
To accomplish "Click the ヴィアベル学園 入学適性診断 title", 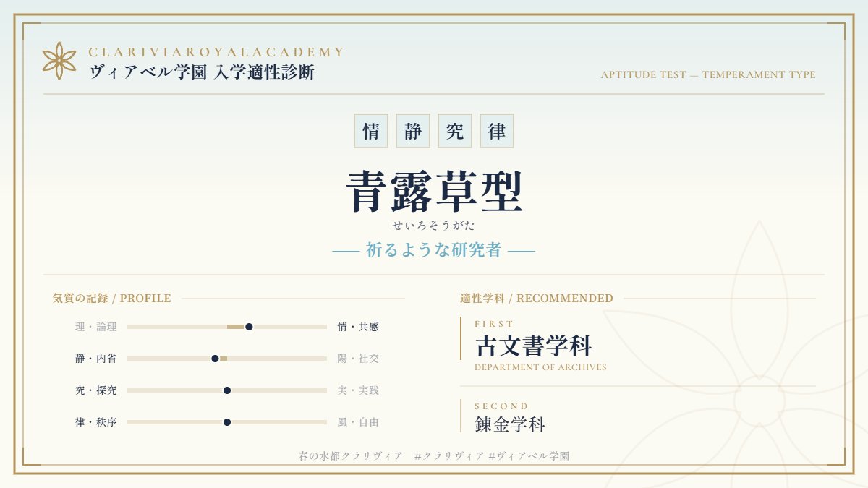I will point(202,72).
